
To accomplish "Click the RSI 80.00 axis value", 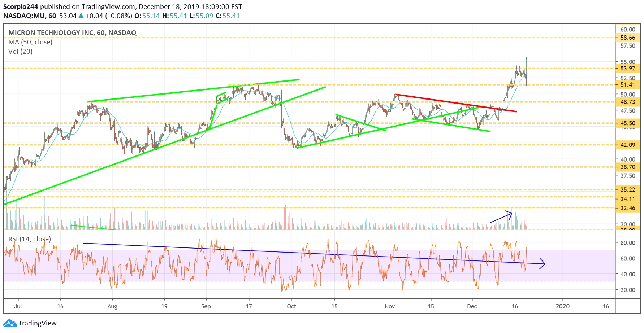I will point(628,242).
